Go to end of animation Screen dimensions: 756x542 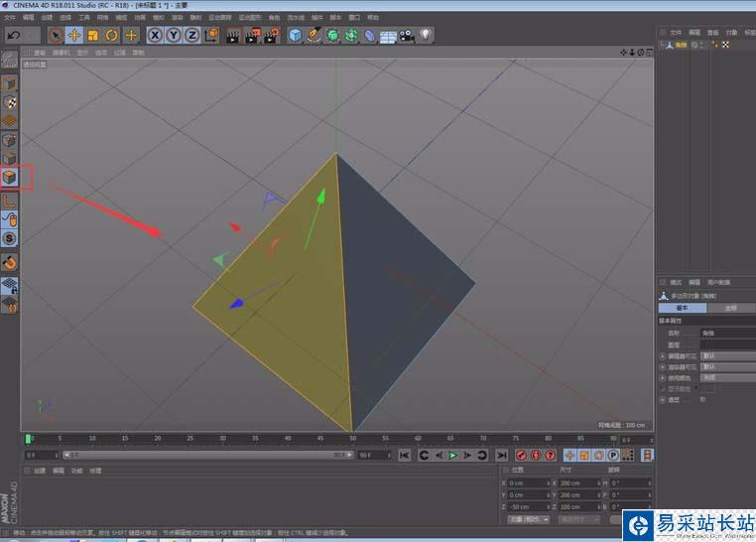[x=502, y=456]
